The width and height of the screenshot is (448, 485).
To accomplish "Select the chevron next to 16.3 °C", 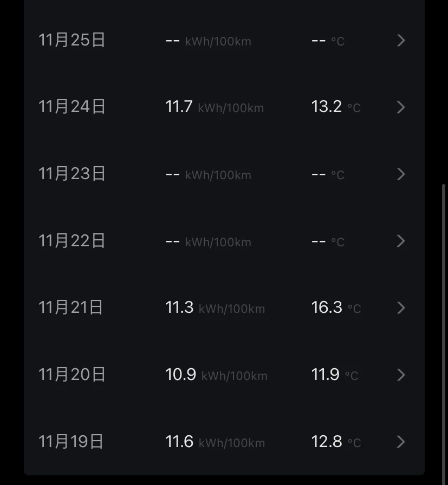I will point(401,308).
